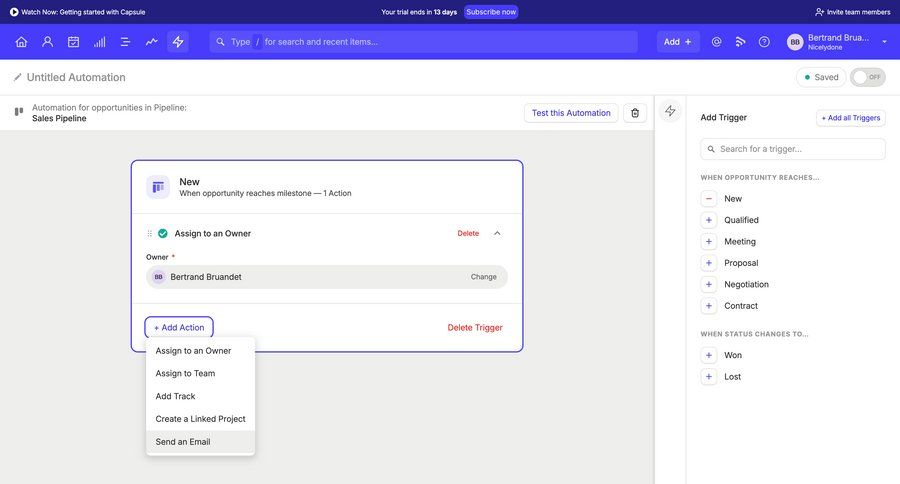Collapse the Assign to an Owner action
900x484 pixels.
497,233
